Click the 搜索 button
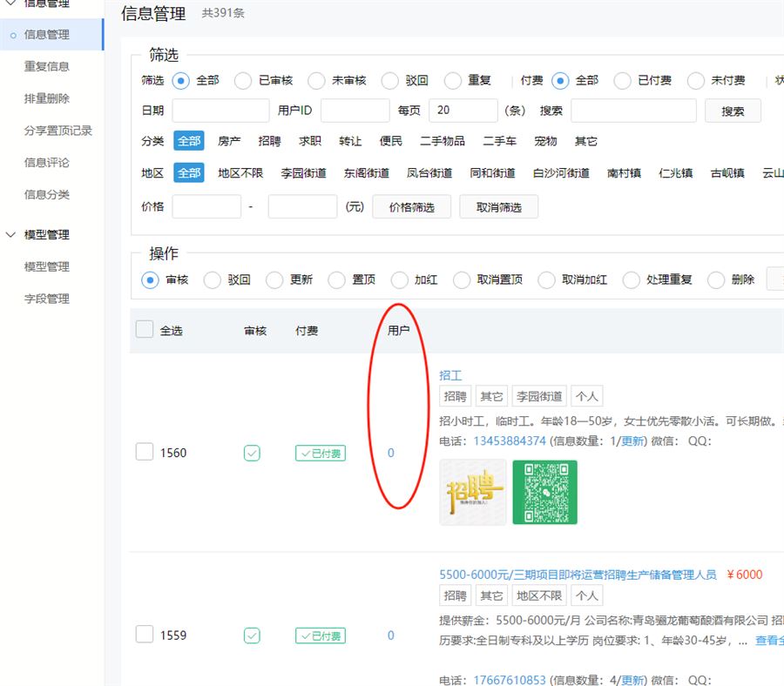The width and height of the screenshot is (784, 686). pos(733,111)
